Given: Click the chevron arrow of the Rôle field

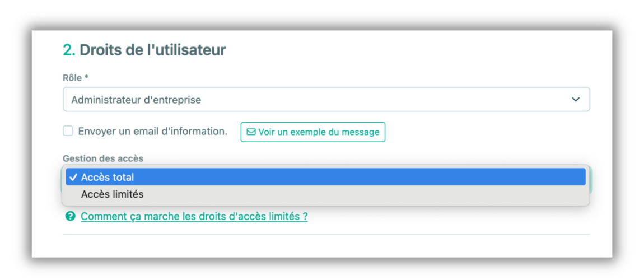Looking at the screenshot, I should tap(575, 100).
